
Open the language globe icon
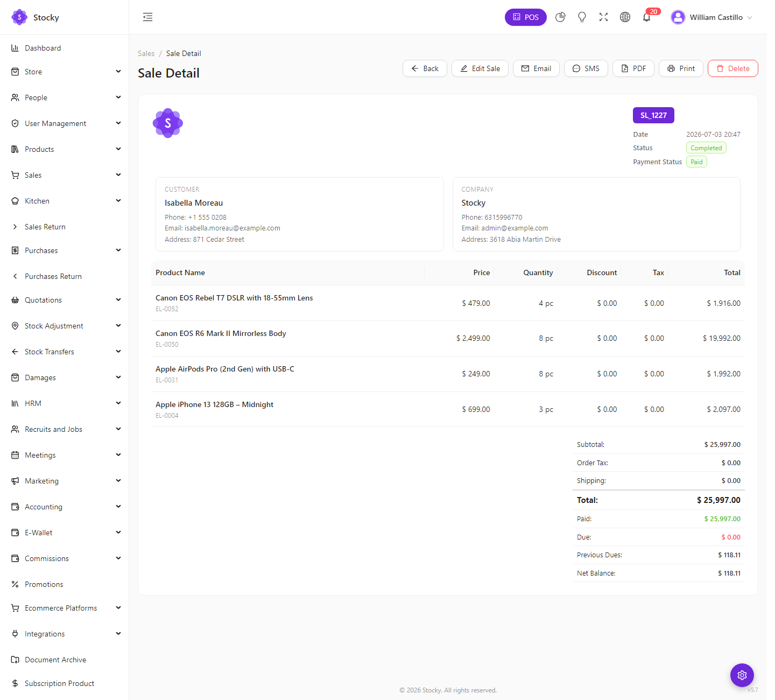[x=625, y=17]
